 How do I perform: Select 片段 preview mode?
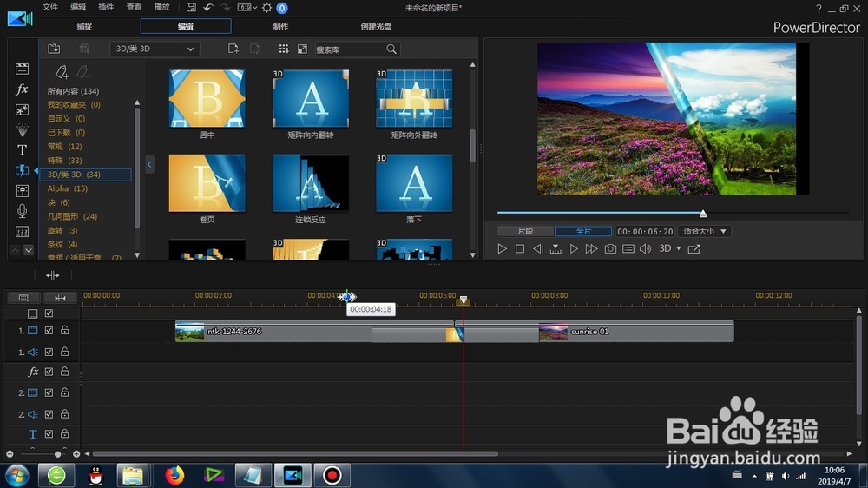pos(525,231)
